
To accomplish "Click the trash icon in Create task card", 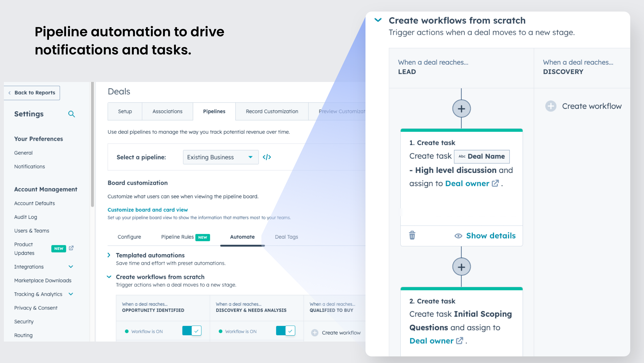I will click(412, 235).
